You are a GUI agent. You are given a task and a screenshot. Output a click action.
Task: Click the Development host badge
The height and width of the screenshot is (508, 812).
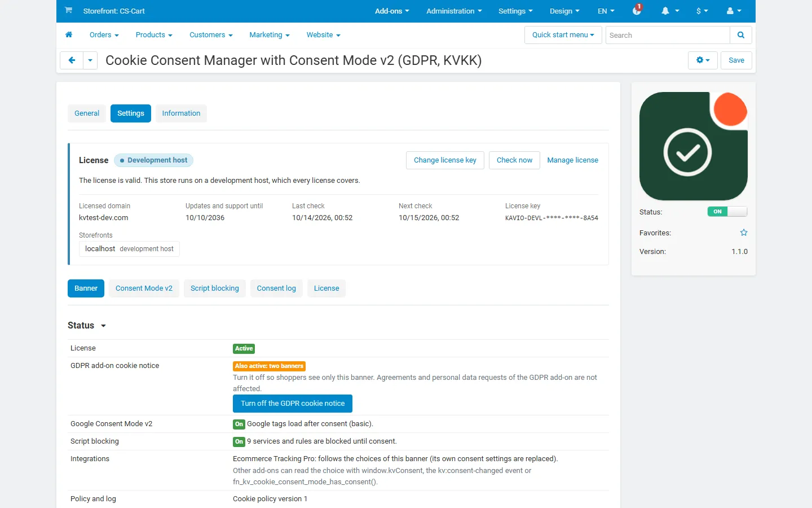point(153,160)
